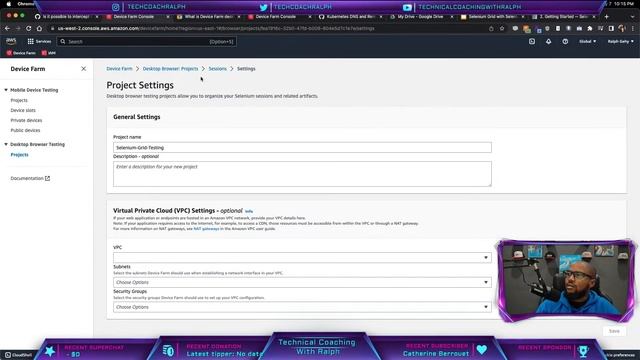
Task: Click the browser forward arrow
Action: point(18,29)
